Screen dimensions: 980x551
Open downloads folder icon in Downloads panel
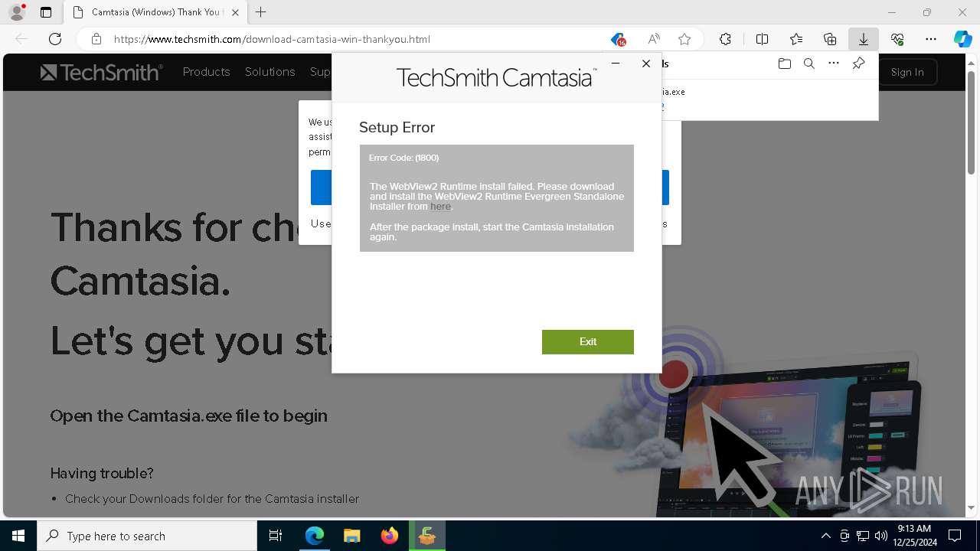[x=784, y=64]
